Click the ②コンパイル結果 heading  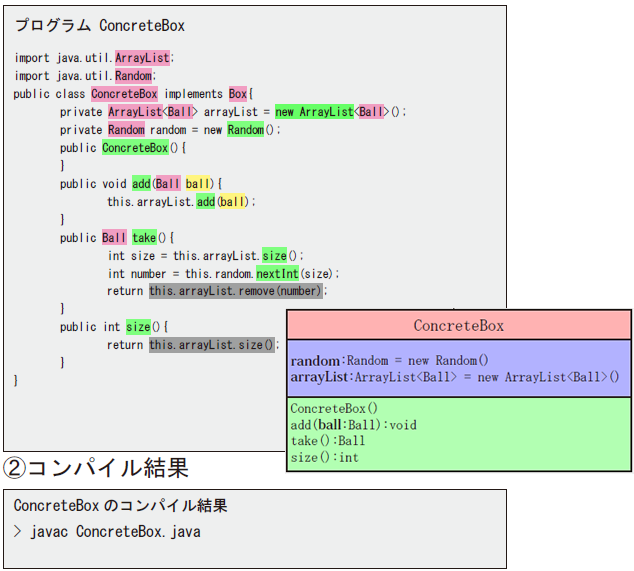pos(96,467)
